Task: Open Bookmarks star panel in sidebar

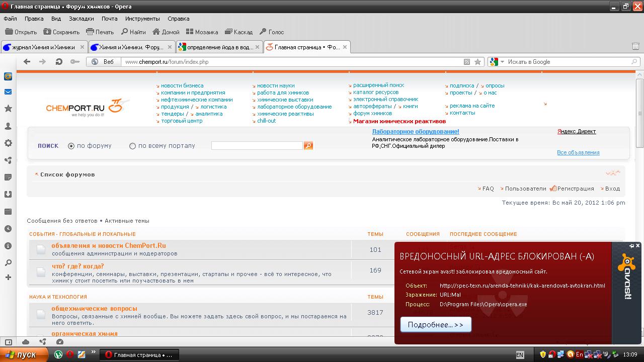Action: [8, 109]
